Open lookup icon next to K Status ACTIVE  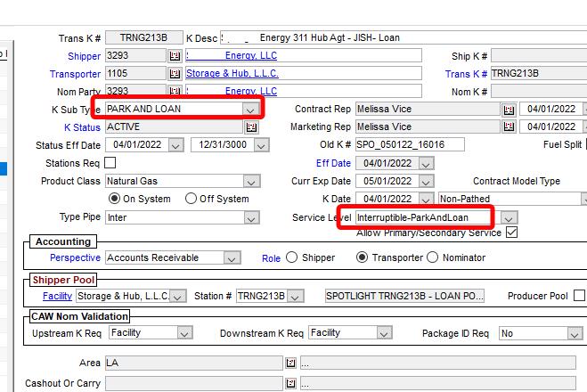pos(251,127)
